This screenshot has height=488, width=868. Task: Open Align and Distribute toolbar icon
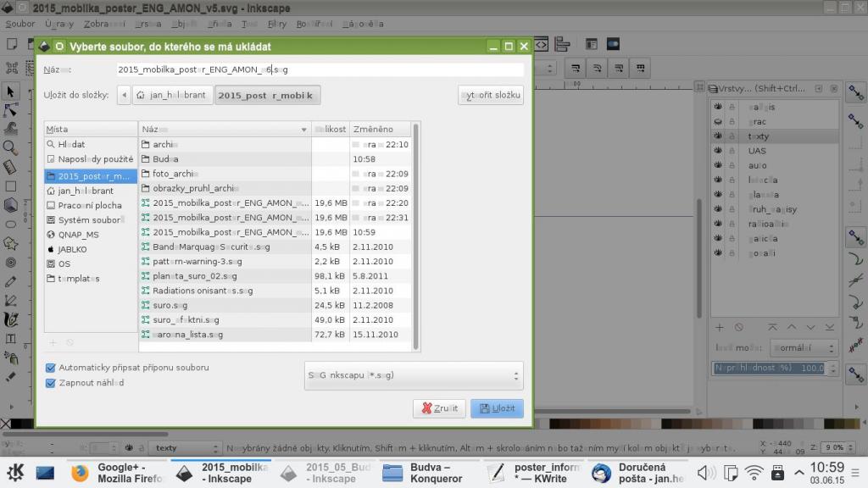[563, 44]
